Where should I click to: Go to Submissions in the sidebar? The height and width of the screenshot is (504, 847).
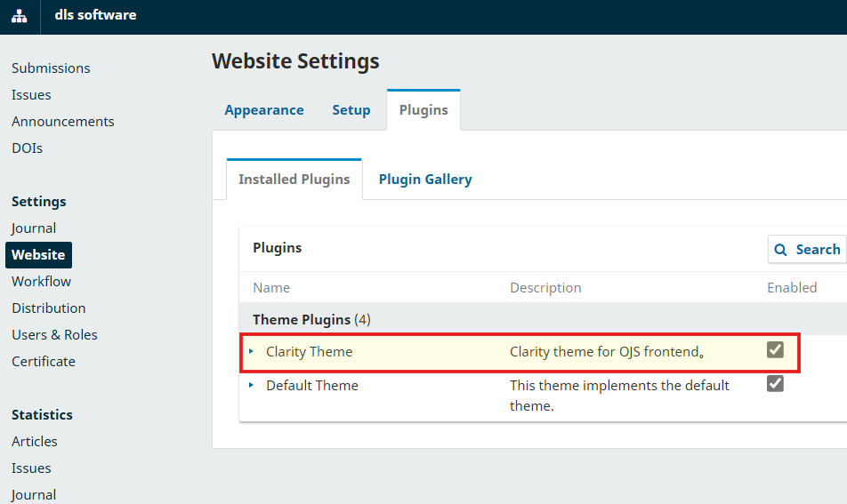tap(51, 68)
